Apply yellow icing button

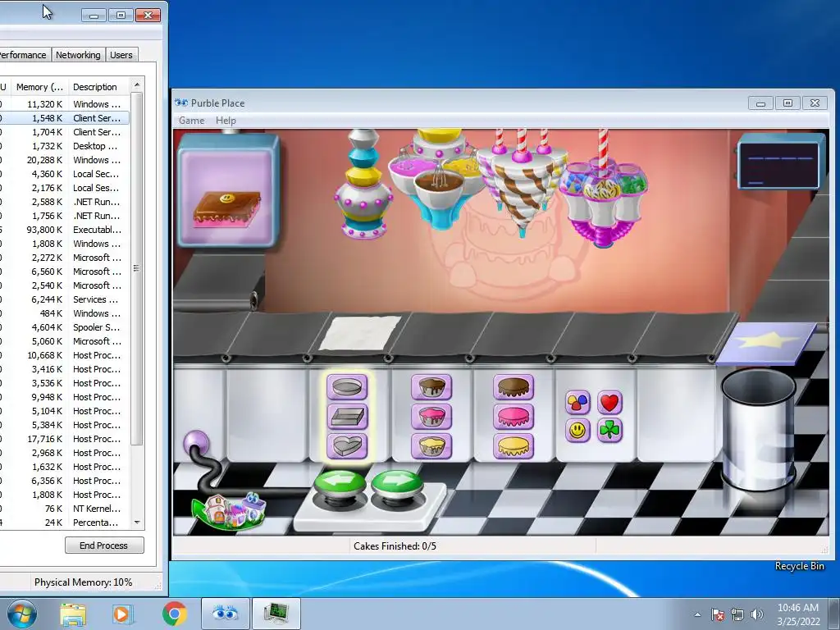(514, 445)
